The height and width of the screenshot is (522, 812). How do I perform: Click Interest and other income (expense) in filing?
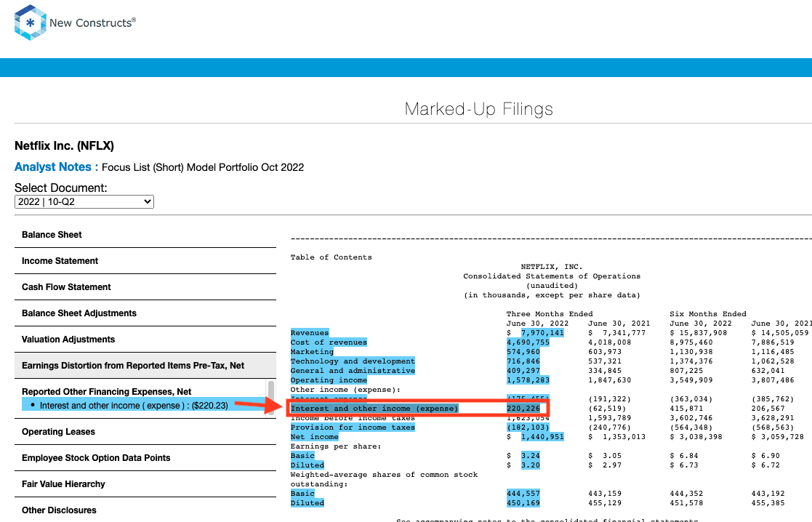(x=374, y=409)
